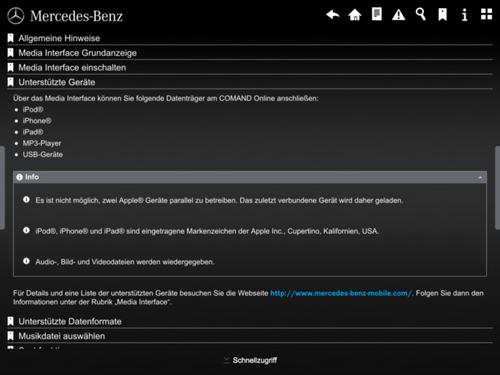Bookmark the Allgemeine Hinweise section

(x=11, y=38)
